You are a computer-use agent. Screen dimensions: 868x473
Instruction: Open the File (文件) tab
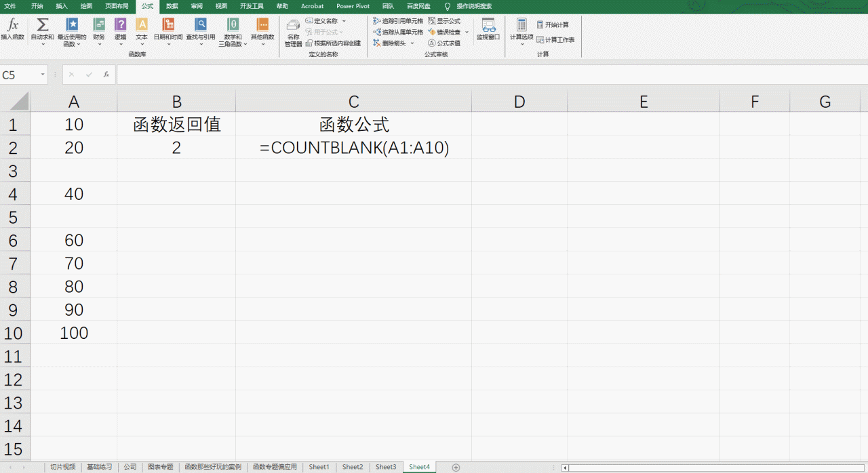[x=10, y=6]
